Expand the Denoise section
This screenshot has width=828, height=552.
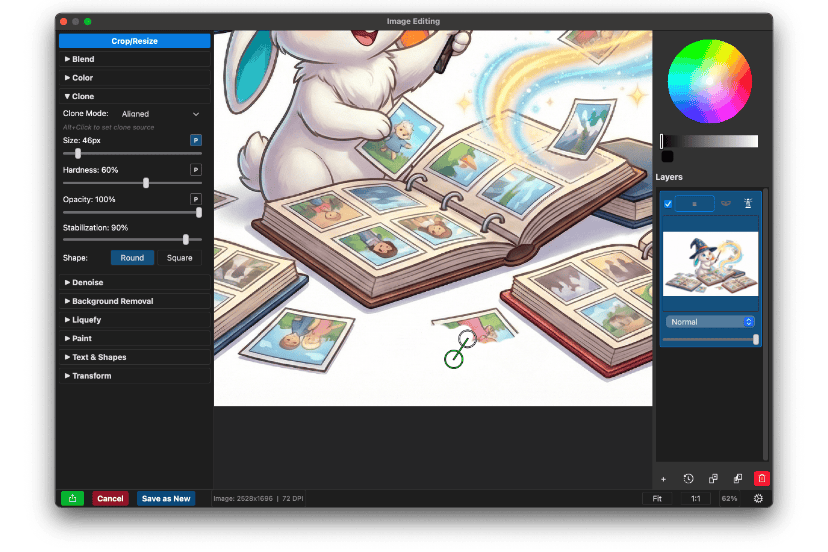click(135, 283)
